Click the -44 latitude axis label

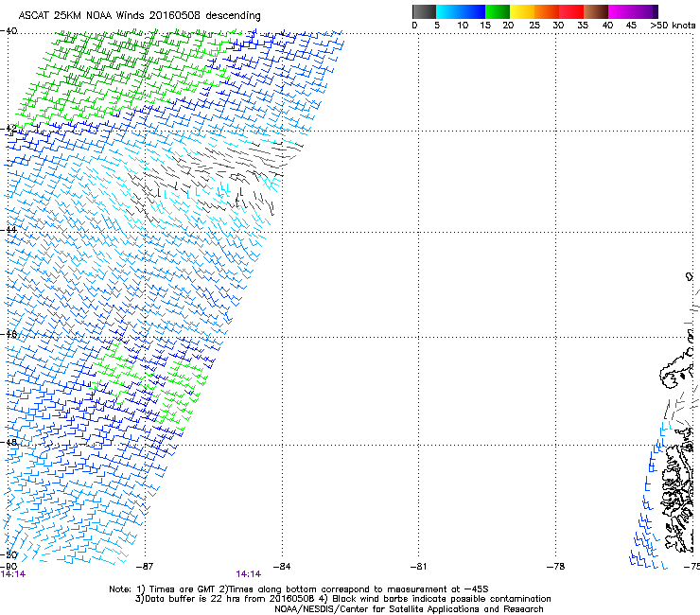coord(9,230)
